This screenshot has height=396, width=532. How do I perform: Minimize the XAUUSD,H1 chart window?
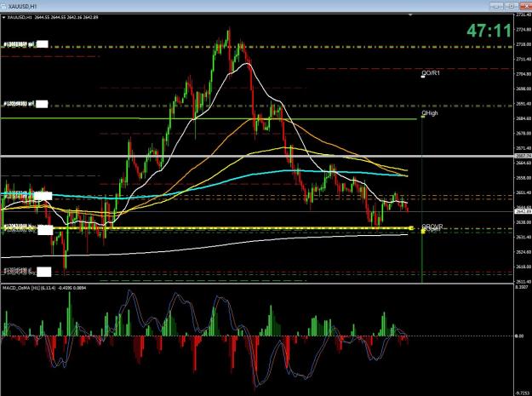pyautogui.click(x=497, y=7)
